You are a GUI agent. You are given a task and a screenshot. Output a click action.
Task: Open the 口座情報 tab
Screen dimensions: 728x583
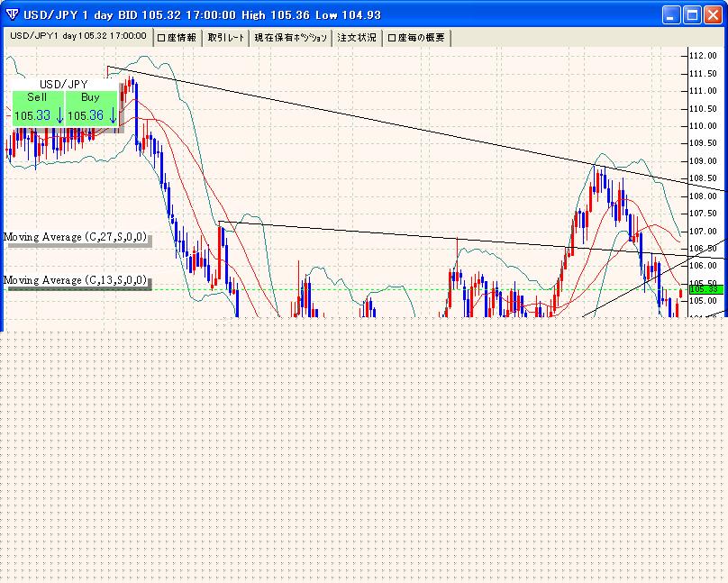point(177,38)
